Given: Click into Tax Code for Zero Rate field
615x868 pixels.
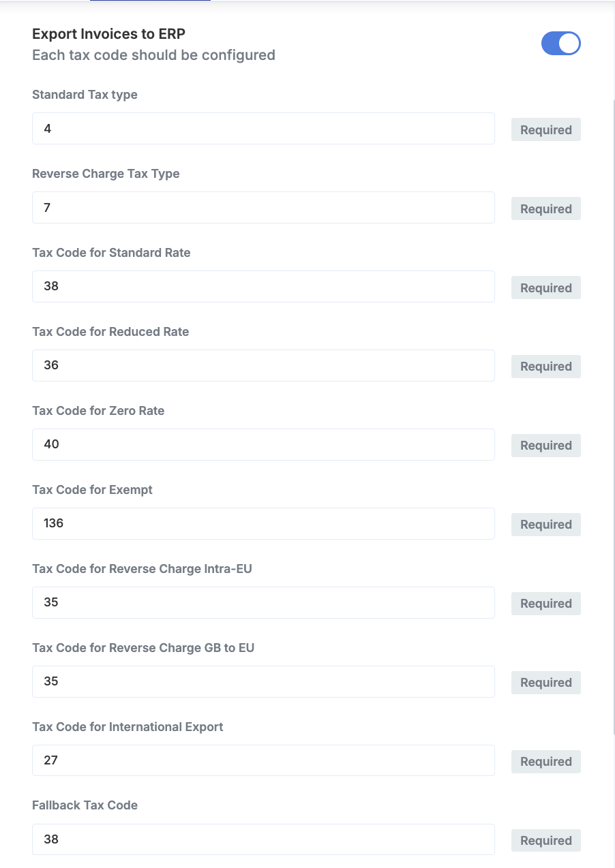Looking at the screenshot, I should (x=263, y=445).
